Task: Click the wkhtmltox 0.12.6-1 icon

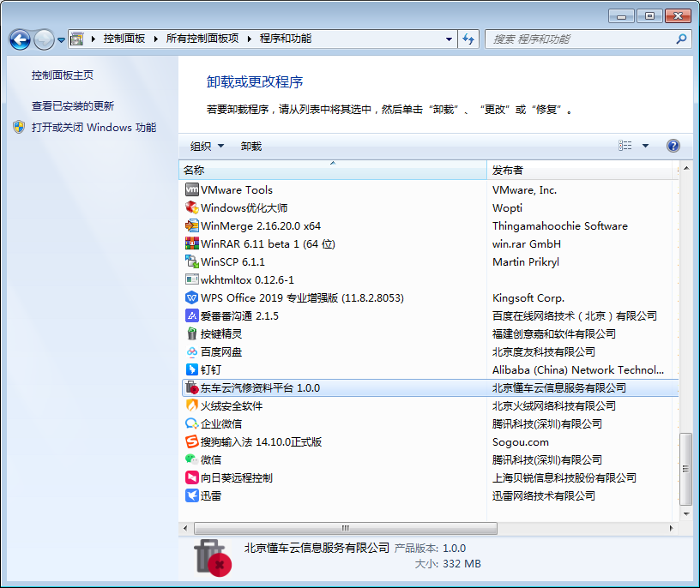Action: [x=191, y=279]
